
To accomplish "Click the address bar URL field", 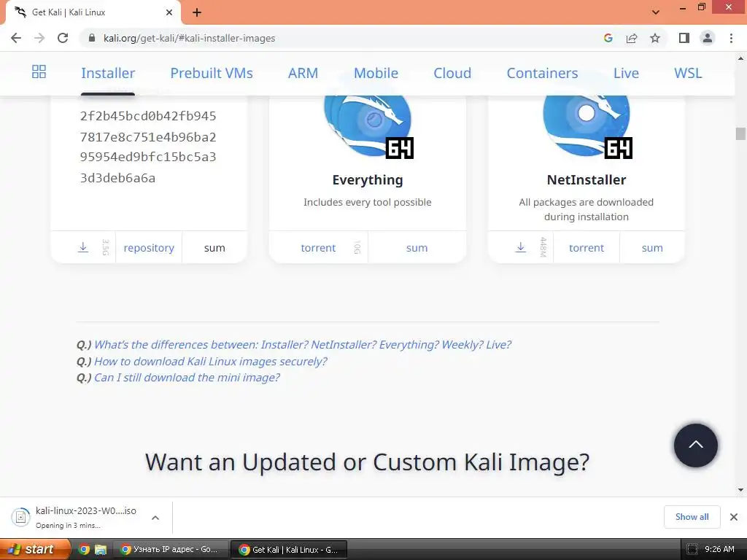I will pyautogui.click(x=343, y=38).
